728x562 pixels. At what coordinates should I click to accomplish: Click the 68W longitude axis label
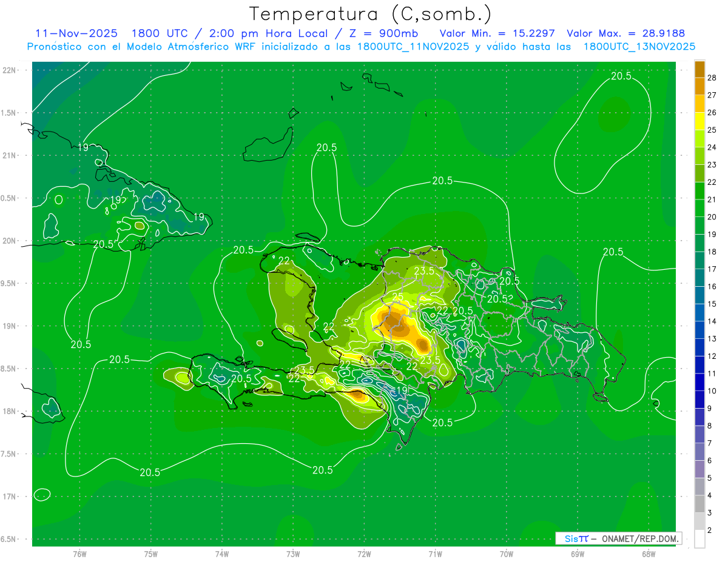(x=649, y=554)
